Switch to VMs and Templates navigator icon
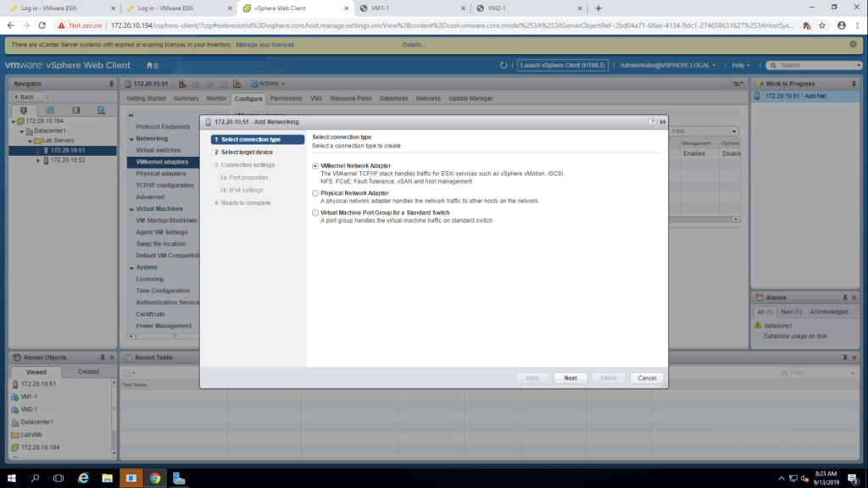Screen dimensions: 868x488 (50, 110)
